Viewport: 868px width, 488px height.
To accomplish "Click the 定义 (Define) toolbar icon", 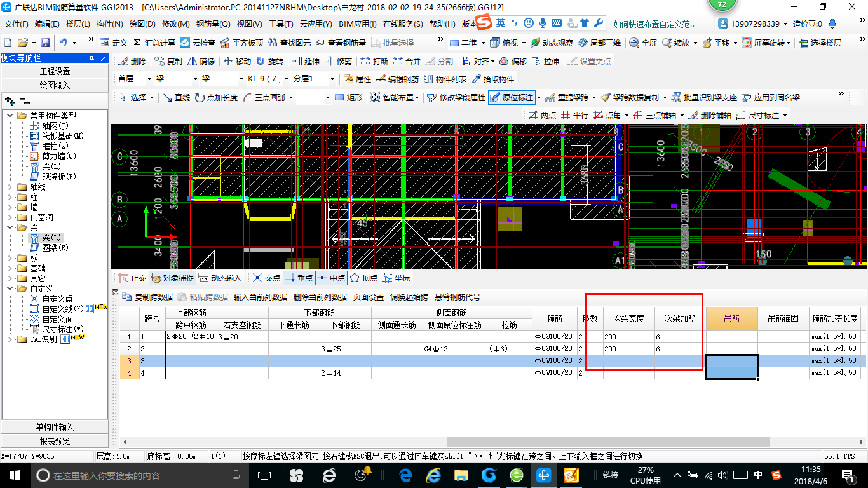I will (x=114, y=43).
